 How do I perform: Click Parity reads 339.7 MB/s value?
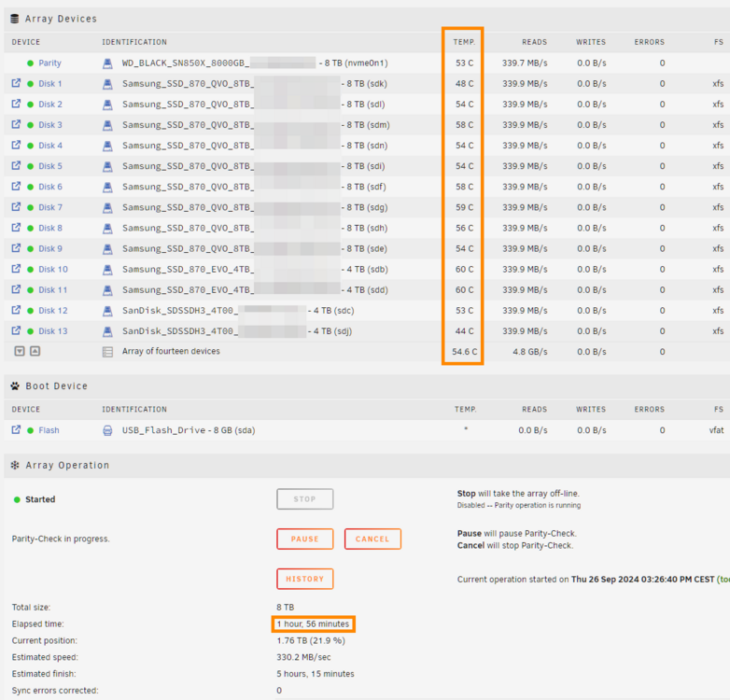click(525, 63)
